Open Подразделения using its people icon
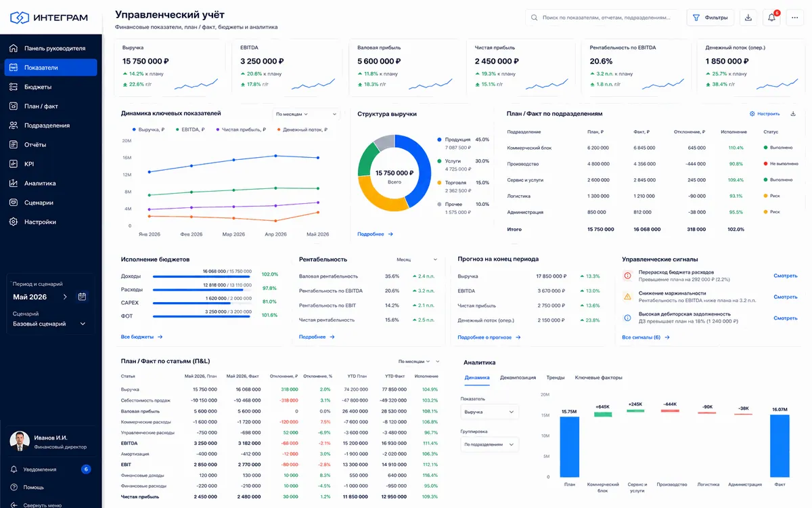812x508 pixels. [14, 125]
